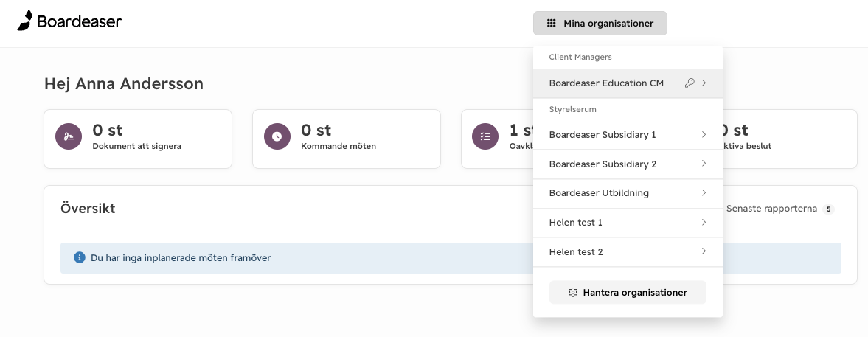Select Boardeaser Education CM organisation
Image resolution: width=868 pixels, height=337 pixels.
coord(628,83)
